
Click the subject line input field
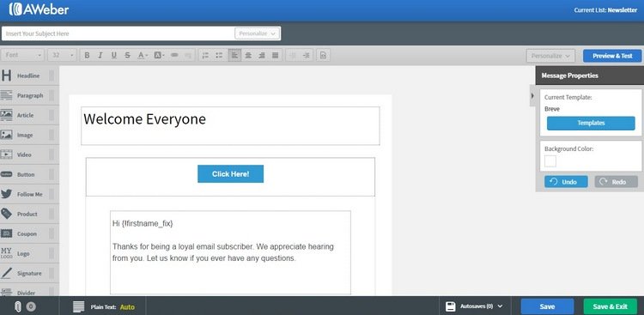click(x=118, y=33)
